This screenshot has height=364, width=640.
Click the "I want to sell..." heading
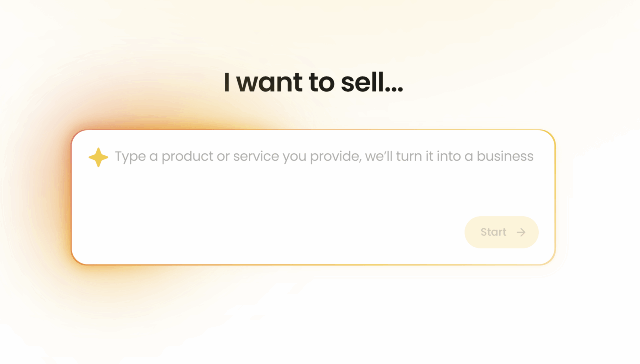313,83
